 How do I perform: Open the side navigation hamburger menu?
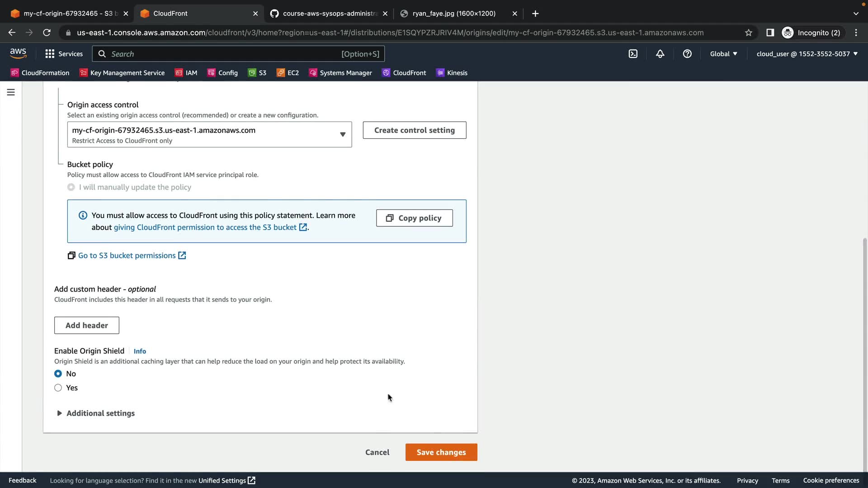11,92
